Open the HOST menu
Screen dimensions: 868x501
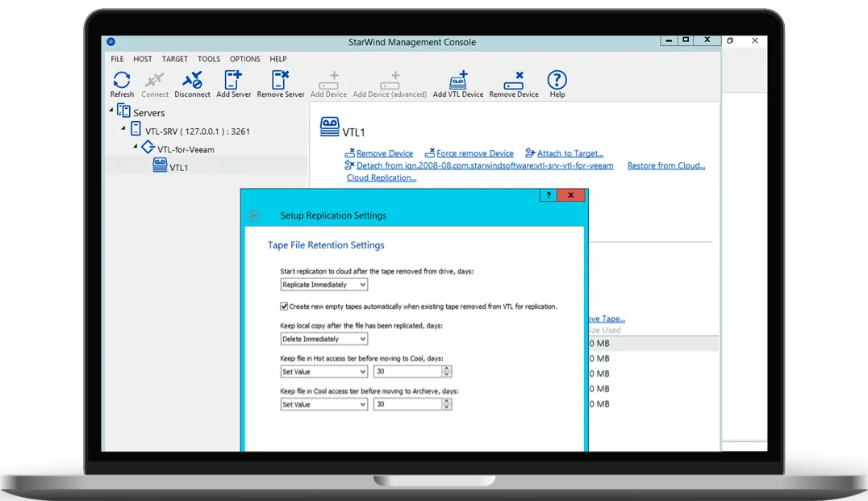point(142,59)
